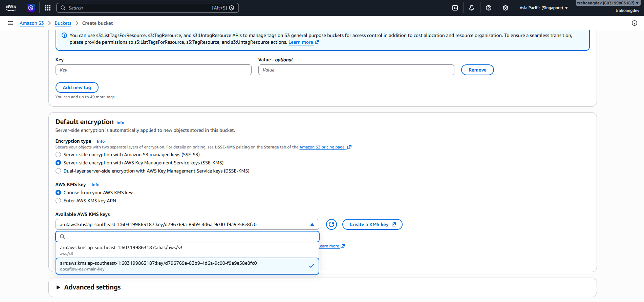Focus the tag Value input field
Viewport: 644px width, 302px height.
356,70
